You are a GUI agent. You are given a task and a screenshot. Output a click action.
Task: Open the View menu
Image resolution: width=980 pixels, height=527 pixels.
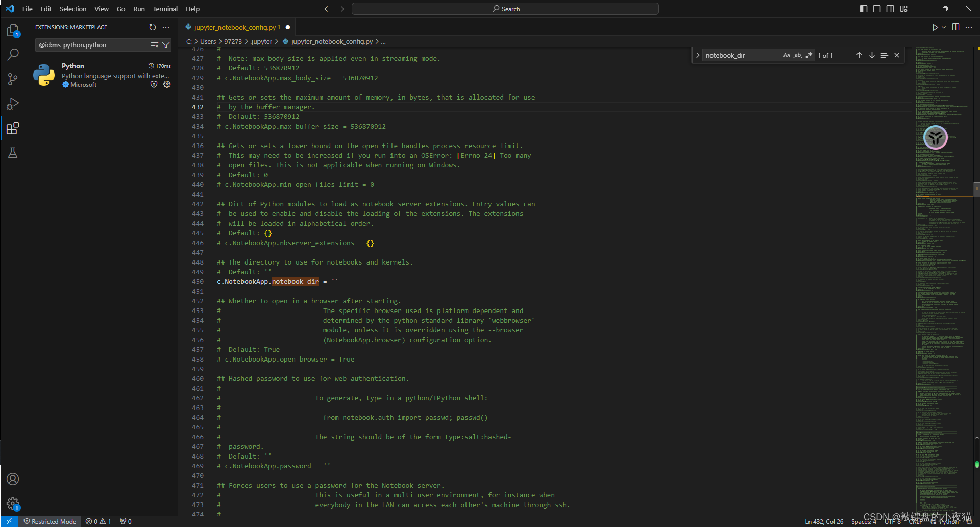pos(102,9)
